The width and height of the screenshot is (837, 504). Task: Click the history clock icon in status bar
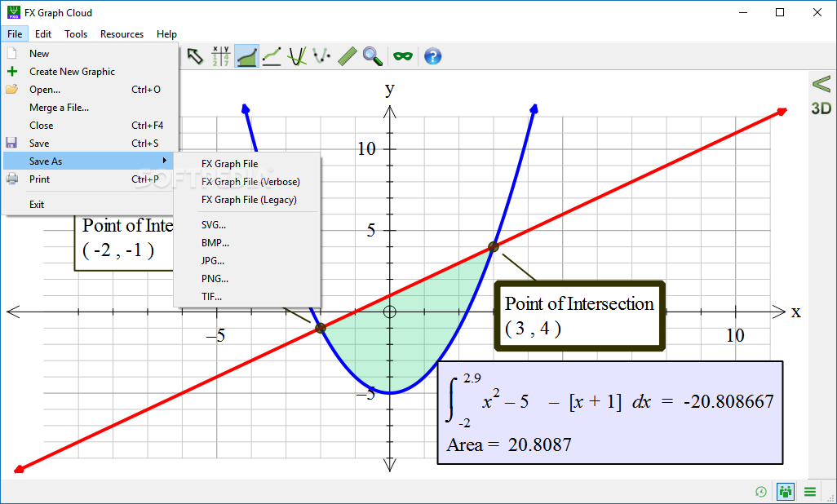761,492
